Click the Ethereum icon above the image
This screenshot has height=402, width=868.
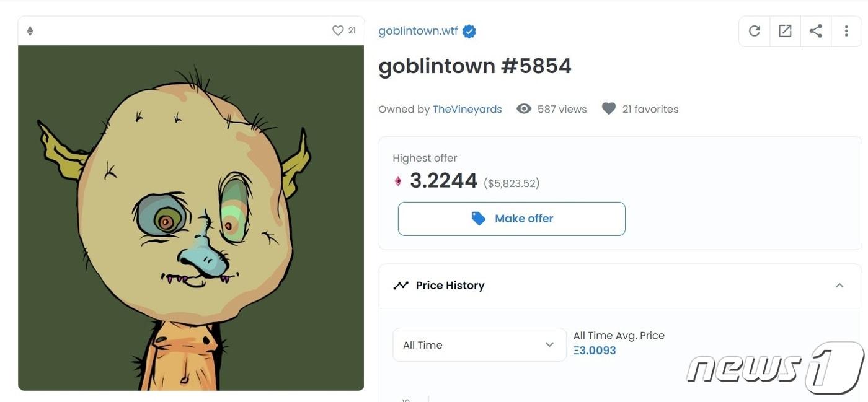[x=30, y=31]
